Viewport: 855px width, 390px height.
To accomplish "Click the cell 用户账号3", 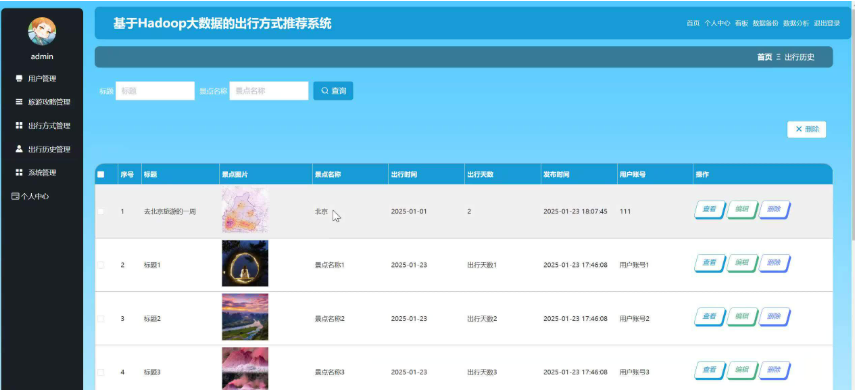I will point(635,372).
